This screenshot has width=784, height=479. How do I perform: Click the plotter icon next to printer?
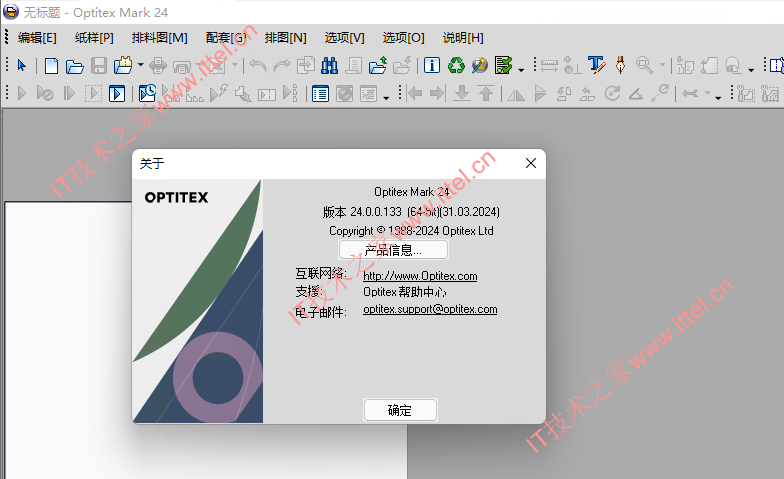click(182, 66)
